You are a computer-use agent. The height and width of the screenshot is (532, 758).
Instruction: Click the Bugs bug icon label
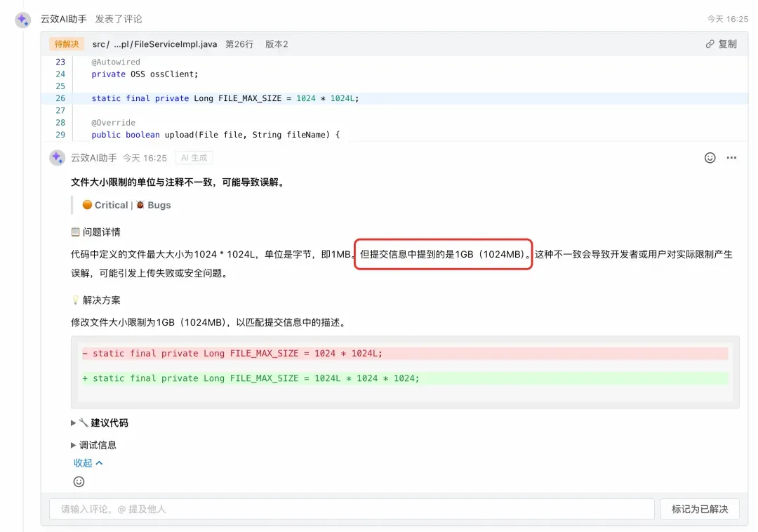(x=153, y=205)
